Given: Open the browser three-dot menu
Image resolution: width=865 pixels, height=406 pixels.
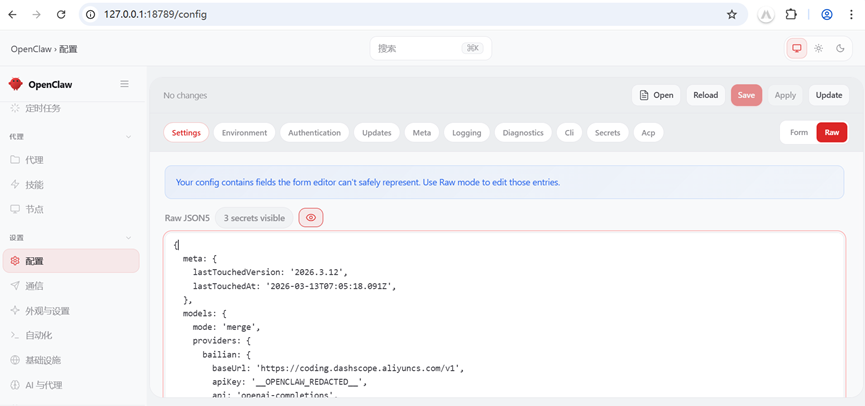Looking at the screenshot, I should (x=851, y=14).
